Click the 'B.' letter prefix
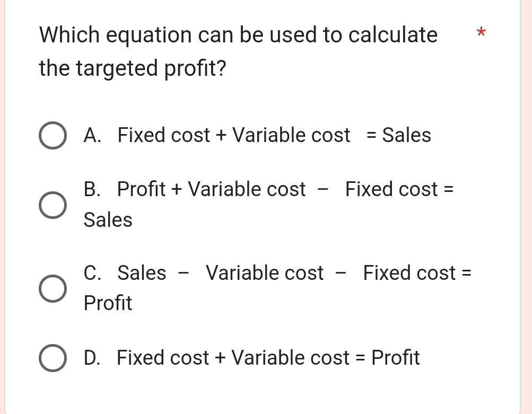The height and width of the screenshot is (414, 532). tap(92, 189)
